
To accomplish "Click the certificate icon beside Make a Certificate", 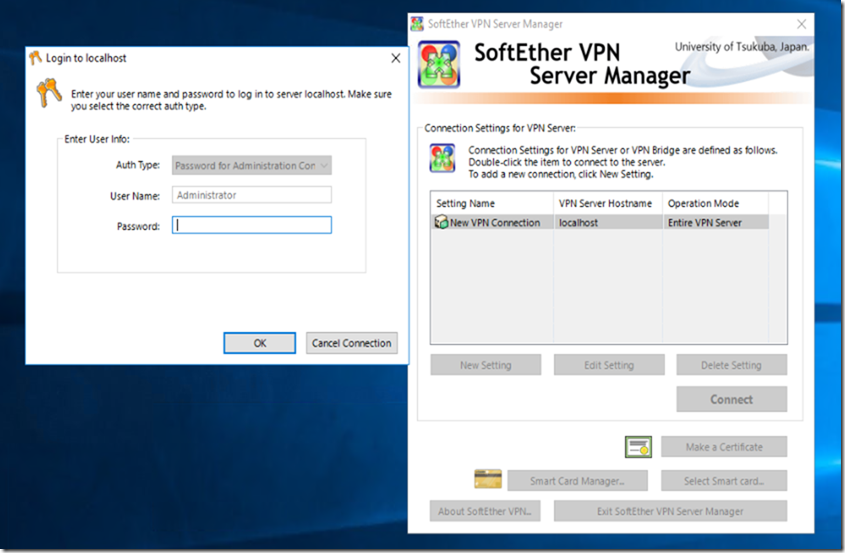I will [638, 447].
